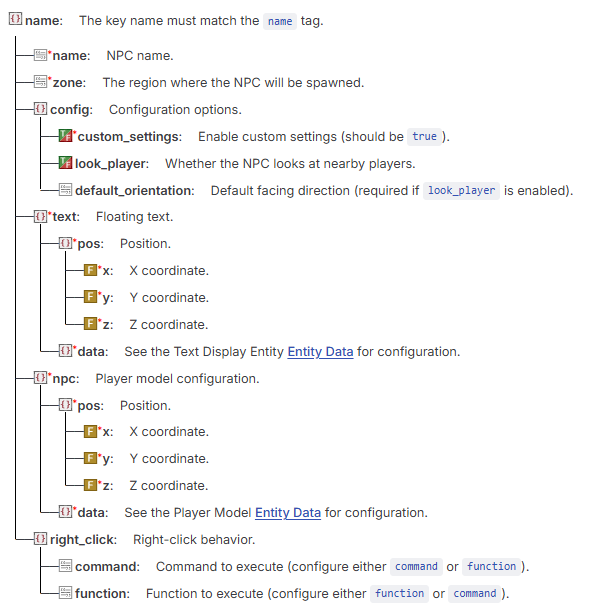Click the boolean icon beside look_player
The width and height of the screenshot is (596, 616).
pyautogui.click(x=65, y=163)
